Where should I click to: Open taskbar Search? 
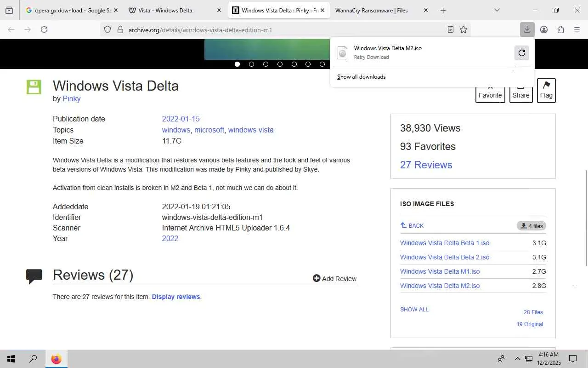click(33, 359)
